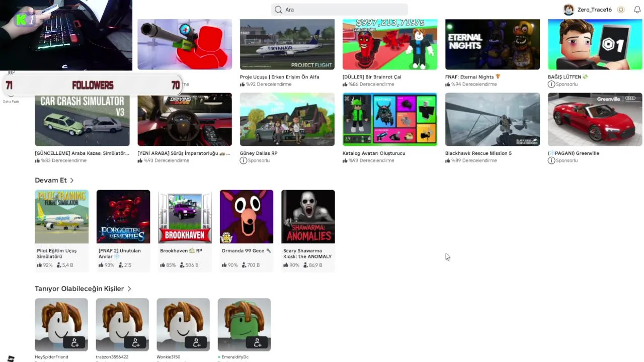Click thumbs-up icon under Blackhawk Rescue
This screenshot has width=644, height=362.
pos(448,160)
